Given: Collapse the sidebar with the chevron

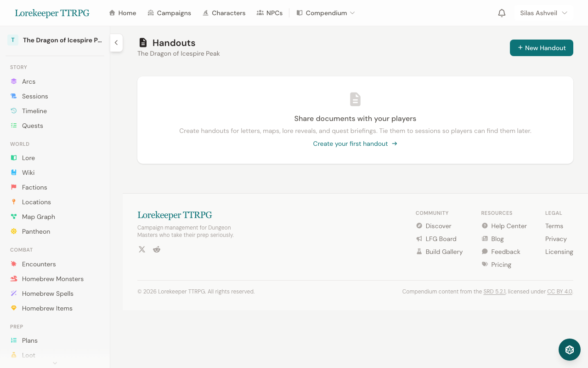Looking at the screenshot, I should (116, 43).
